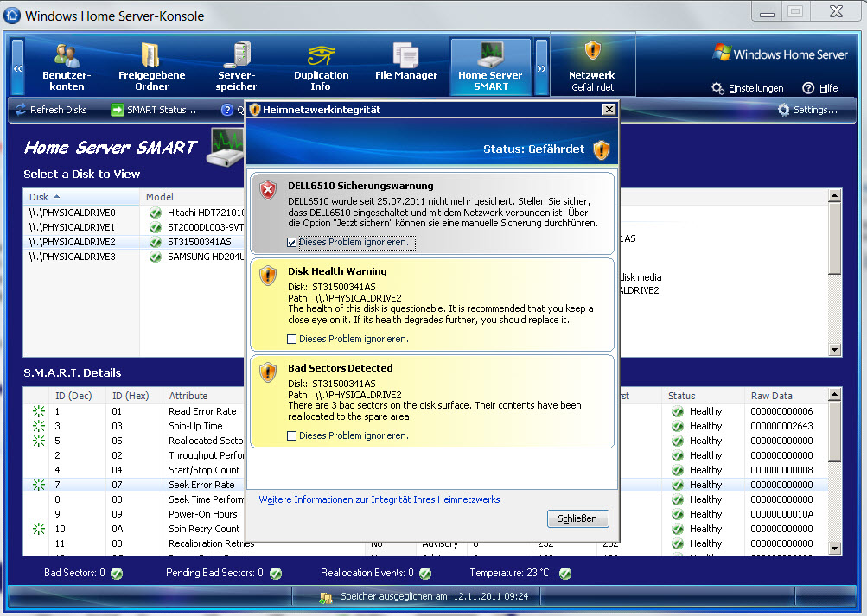867x616 pixels.
Task: Click the green check icon beside ST2000DL003
Action: pyautogui.click(x=156, y=227)
